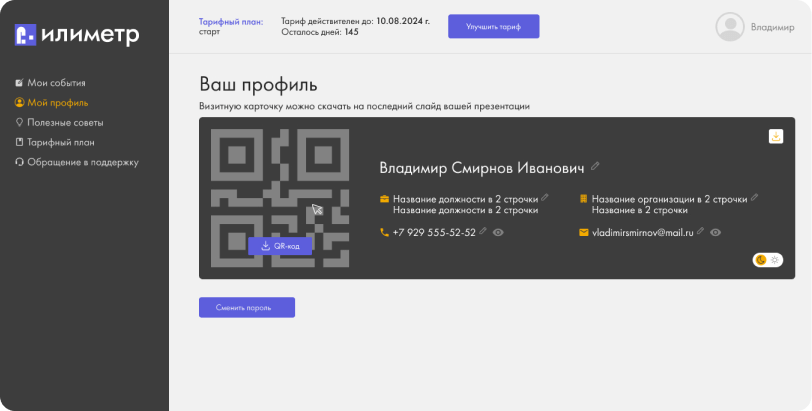This screenshot has width=812, height=411.
Task: Open the Мои события menu item
Action: click(x=50, y=83)
